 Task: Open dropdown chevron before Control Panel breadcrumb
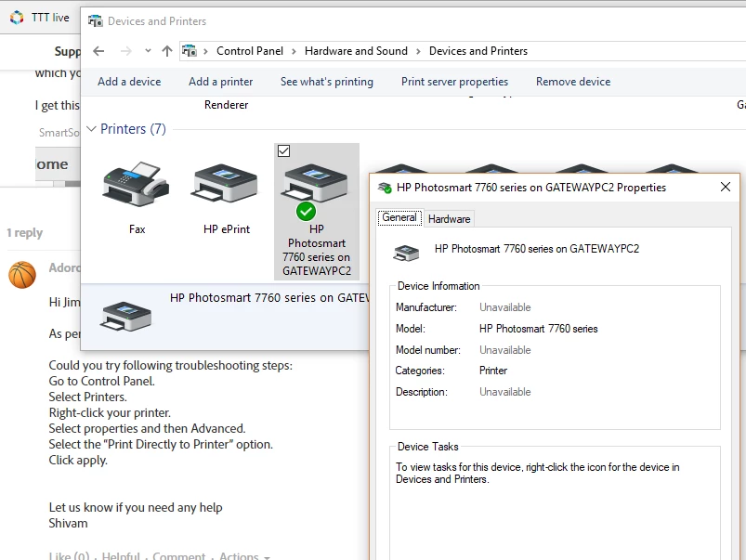point(205,51)
